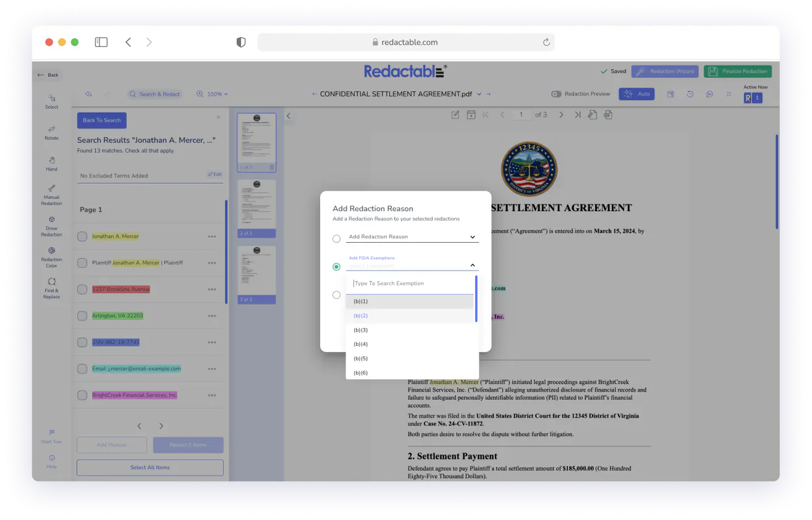Open the Redaction Color tool
Viewport: 812px width, 520px height.
(52, 257)
